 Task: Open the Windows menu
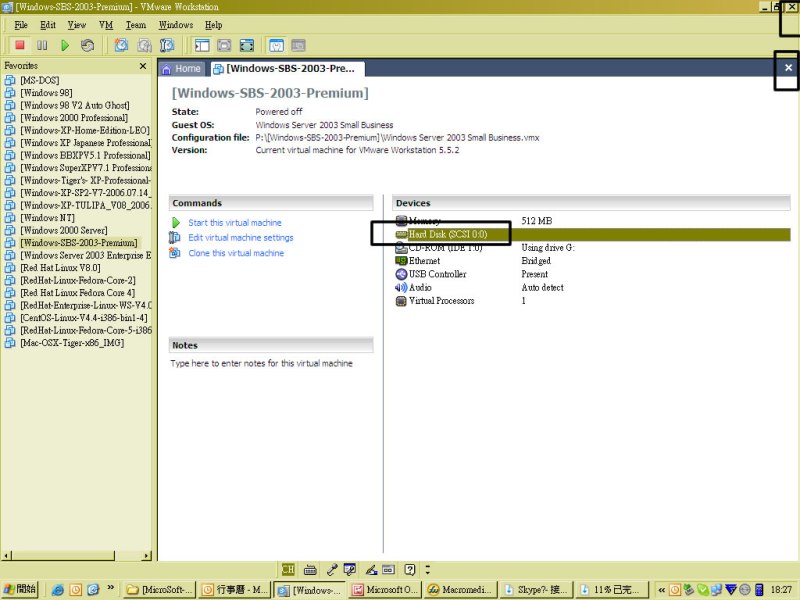[176, 25]
